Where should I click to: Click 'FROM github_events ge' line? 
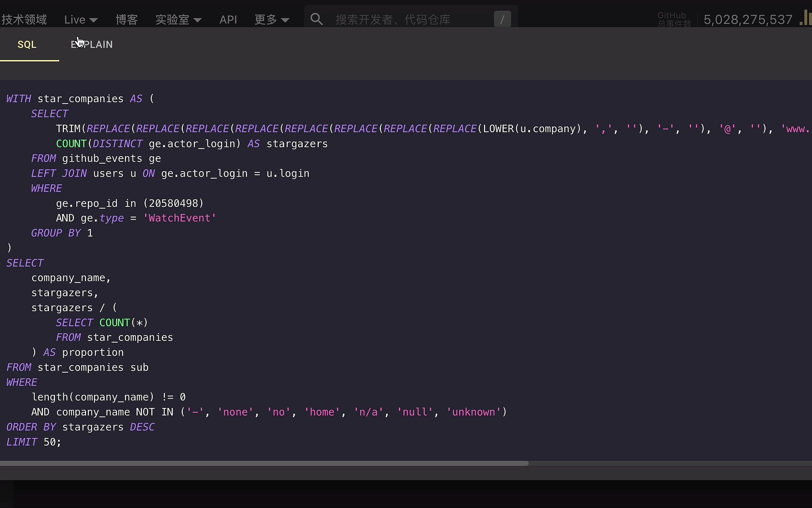click(x=96, y=158)
